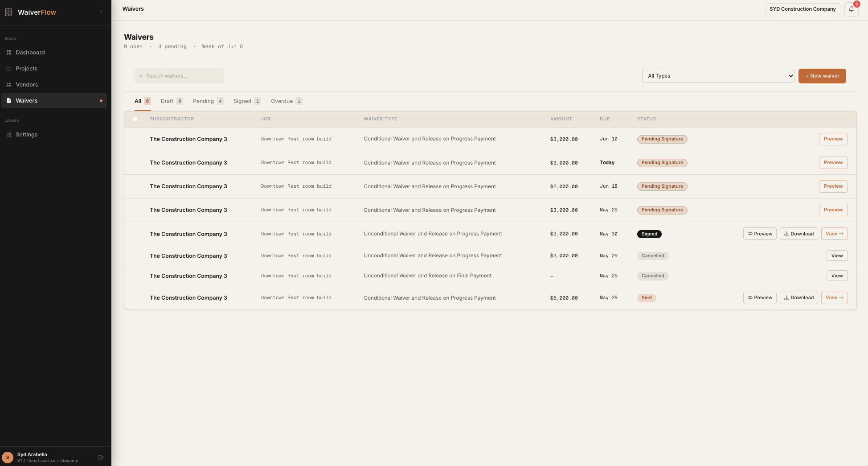The height and width of the screenshot is (466, 868).
Task: View the cancelled $3,000.00 waiver
Action: [837, 256]
